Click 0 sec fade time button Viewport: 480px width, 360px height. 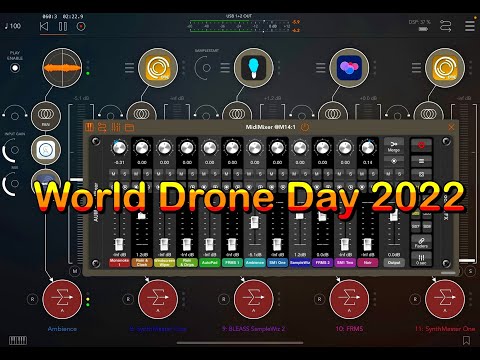pyautogui.click(x=421, y=259)
